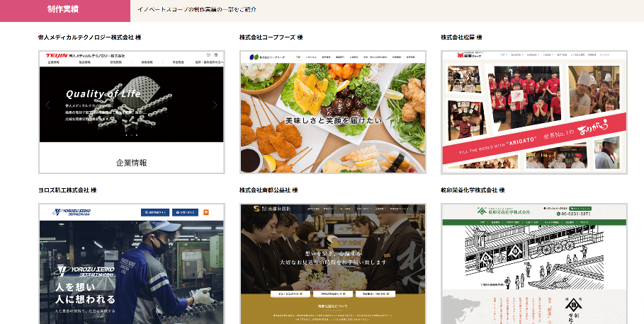Image resolution: width=644 pixels, height=324 pixels.
Task: Open the 株式会社コープフーズ title link
Action: pos(271,37)
